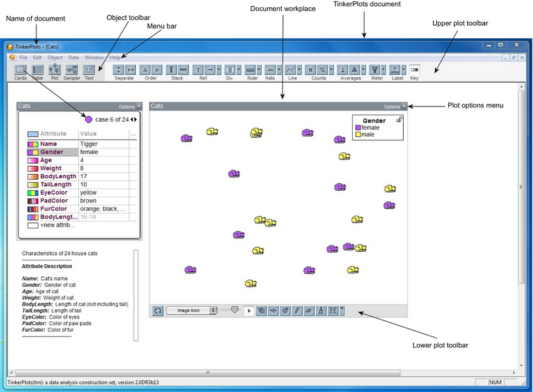
Task: Click the vertical Order button
Action: point(145,70)
